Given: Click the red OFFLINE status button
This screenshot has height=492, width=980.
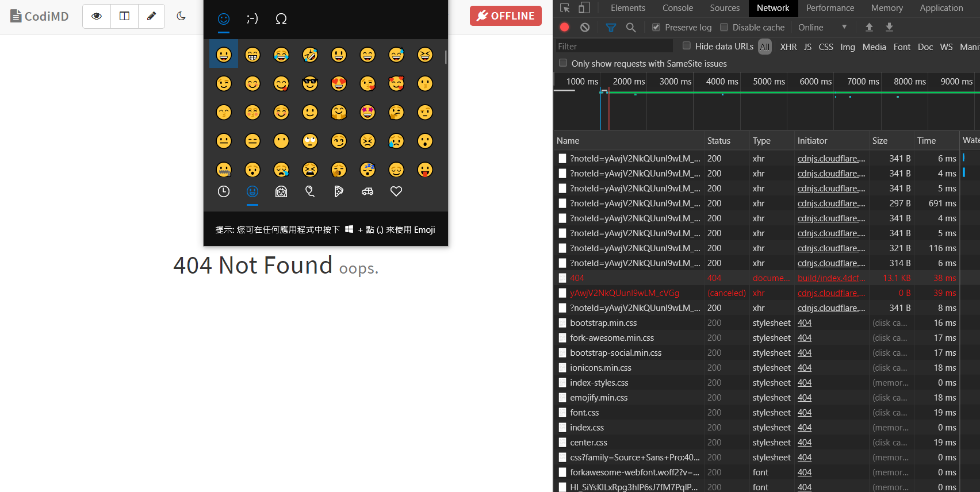Looking at the screenshot, I should pos(506,16).
